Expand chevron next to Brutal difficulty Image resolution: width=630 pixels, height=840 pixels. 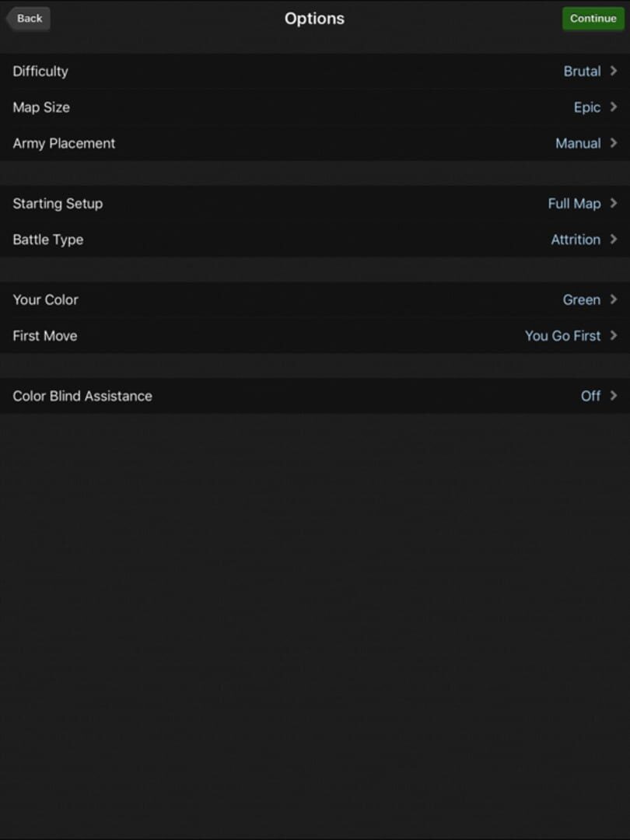tap(614, 72)
